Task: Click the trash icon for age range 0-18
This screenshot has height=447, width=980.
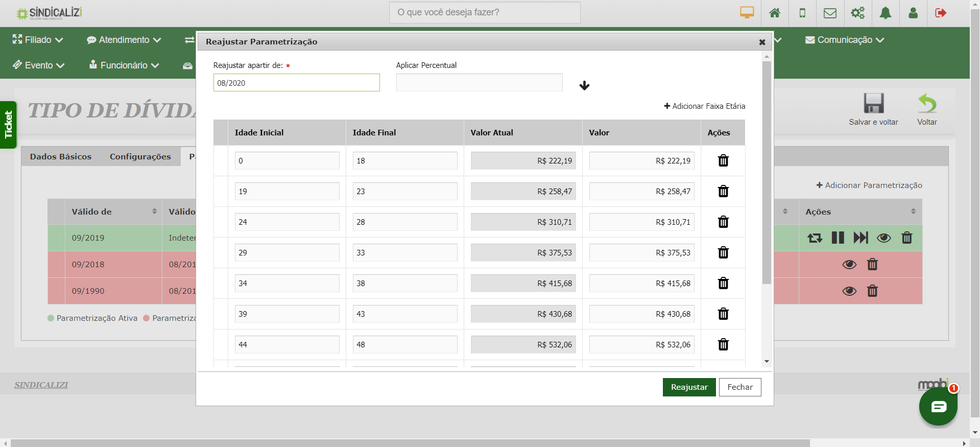Action: click(x=723, y=160)
